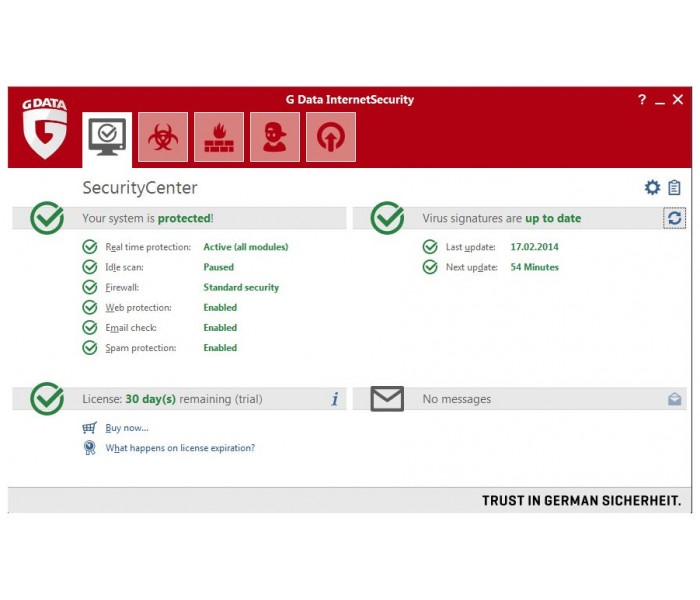Click the license certificate ribbon icon
700x600 pixels.
(x=90, y=448)
